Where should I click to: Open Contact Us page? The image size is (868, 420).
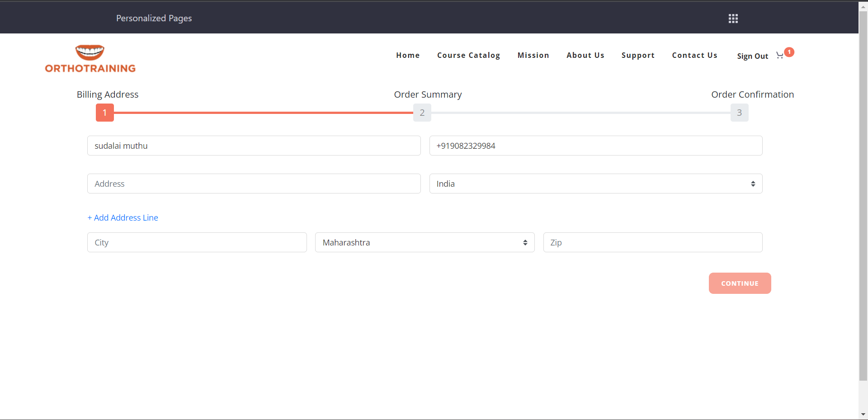694,55
